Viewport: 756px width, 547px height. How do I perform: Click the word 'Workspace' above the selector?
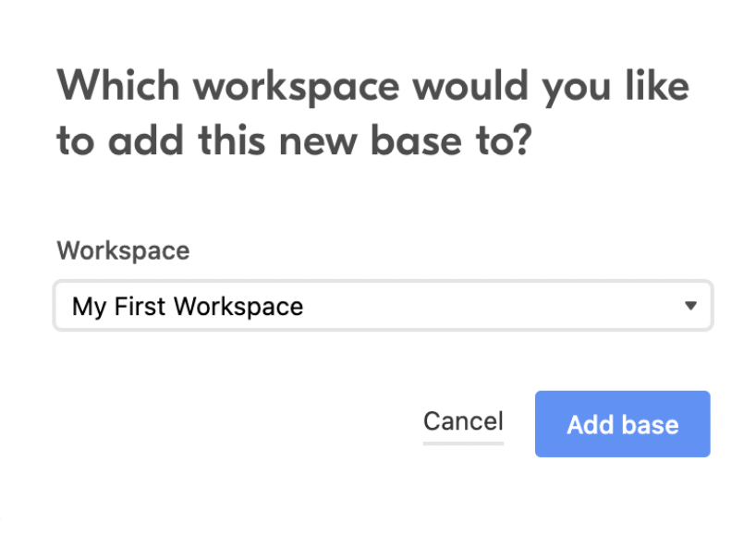tap(124, 251)
